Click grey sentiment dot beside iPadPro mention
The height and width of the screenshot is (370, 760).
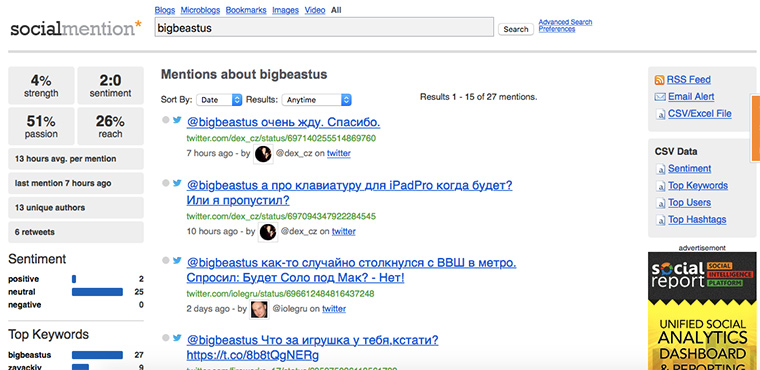(166, 183)
